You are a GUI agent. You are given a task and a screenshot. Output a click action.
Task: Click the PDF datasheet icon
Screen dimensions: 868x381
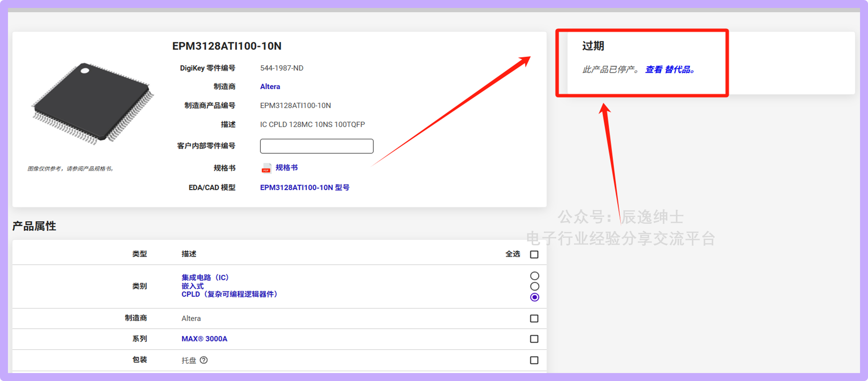pos(266,168)
